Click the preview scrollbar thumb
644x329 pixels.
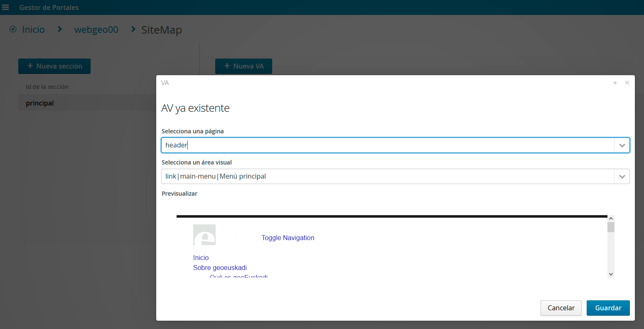[611, 227]
